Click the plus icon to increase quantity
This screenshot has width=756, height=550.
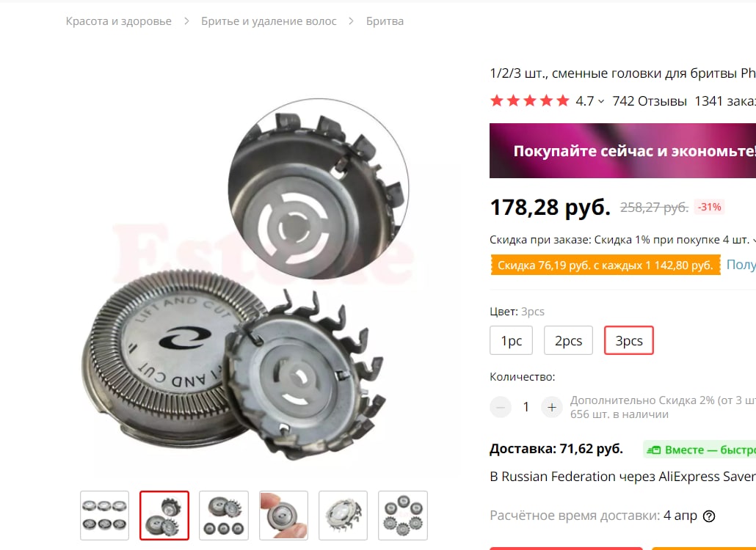551,407
